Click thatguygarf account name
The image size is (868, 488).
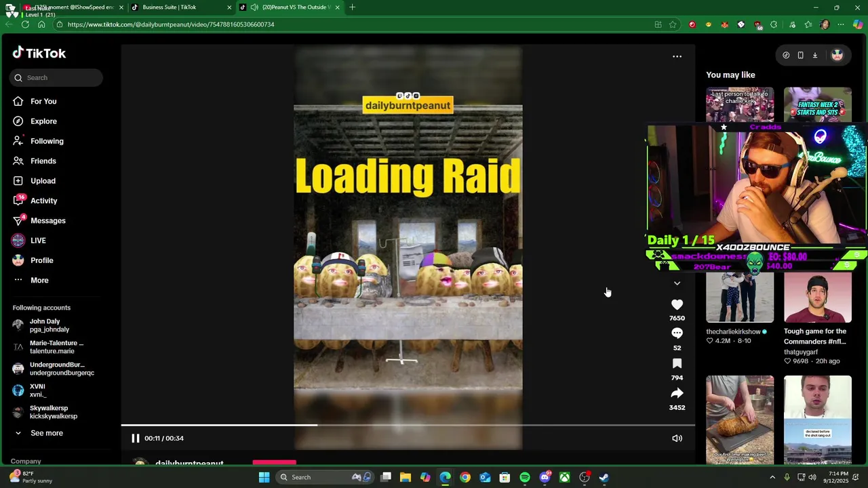(x=801, y=352)
